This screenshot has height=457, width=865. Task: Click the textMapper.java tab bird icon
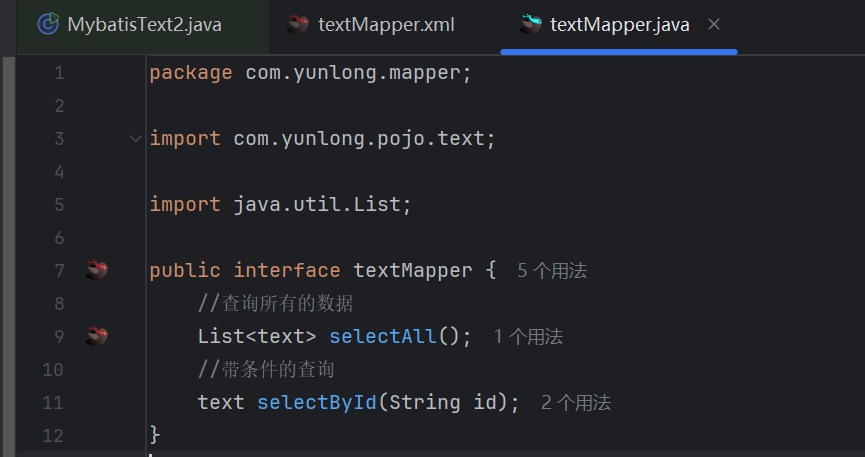[530, 24]
